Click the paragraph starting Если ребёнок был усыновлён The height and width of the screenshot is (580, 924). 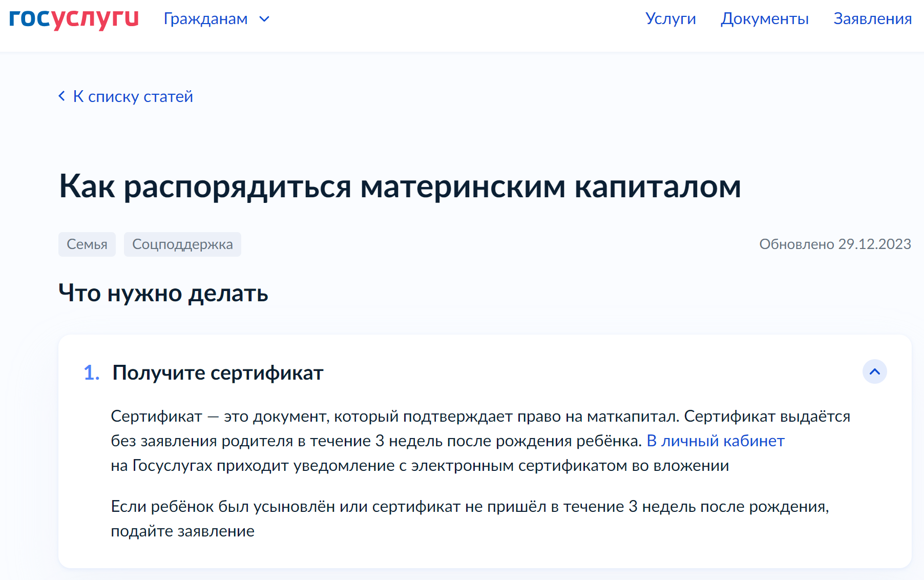[x=470, y=519]
